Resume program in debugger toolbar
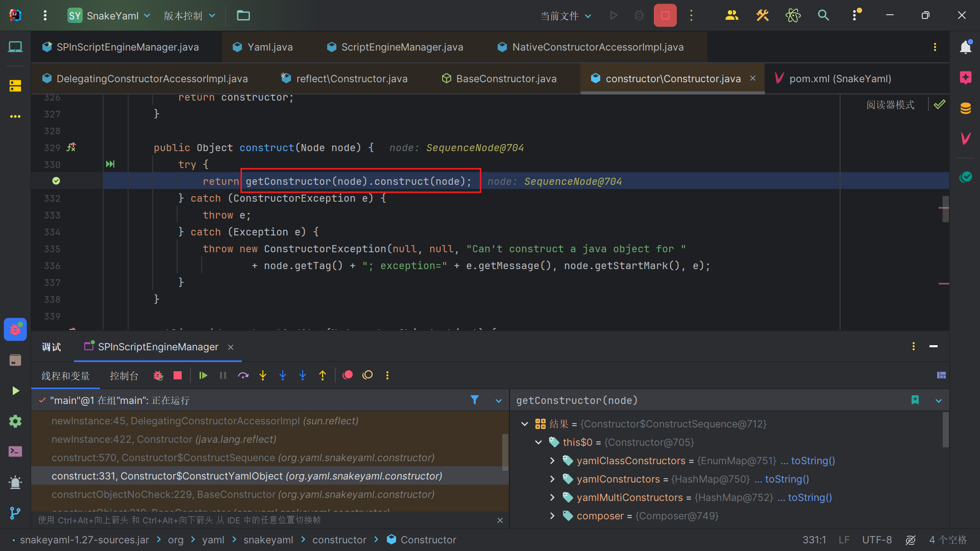 pyautogui.click(x=203, y=375)
